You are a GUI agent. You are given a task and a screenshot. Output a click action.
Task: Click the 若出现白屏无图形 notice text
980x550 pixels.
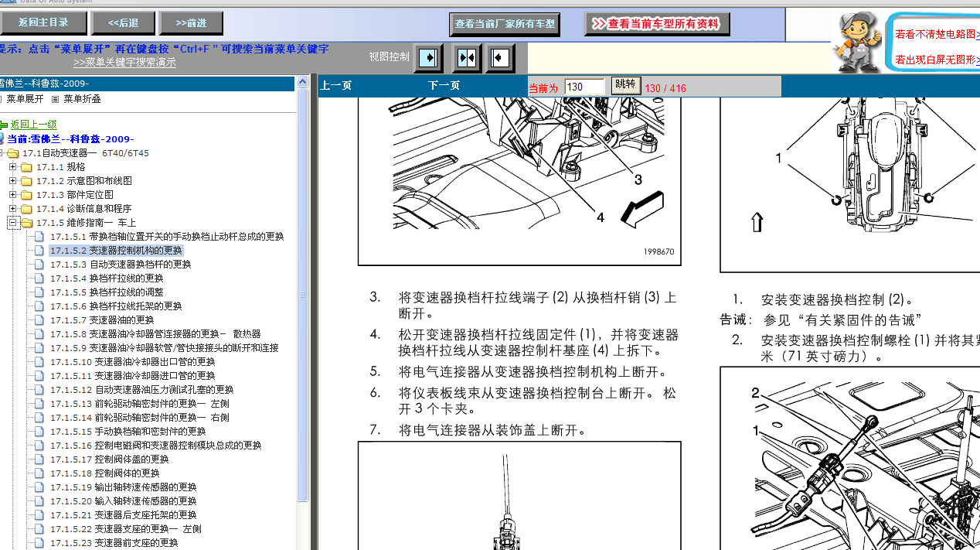click(935, 60)
